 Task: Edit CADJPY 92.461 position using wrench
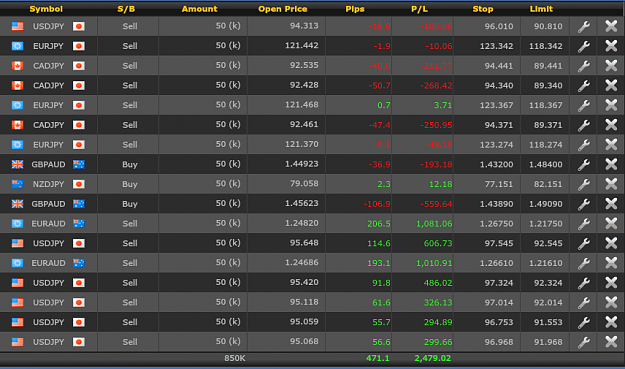584,125
